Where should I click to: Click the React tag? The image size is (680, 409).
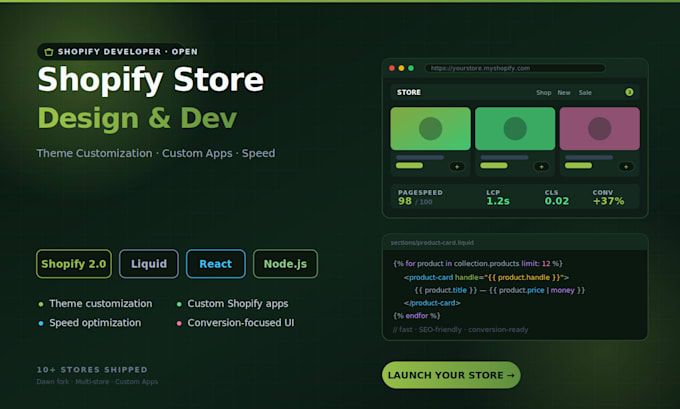click(x=216, y=264)
